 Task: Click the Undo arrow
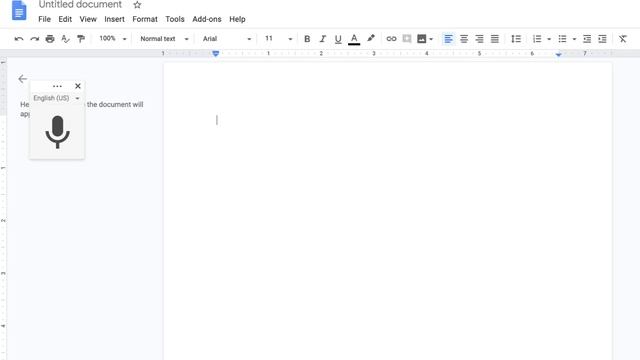tap(19, 39)
